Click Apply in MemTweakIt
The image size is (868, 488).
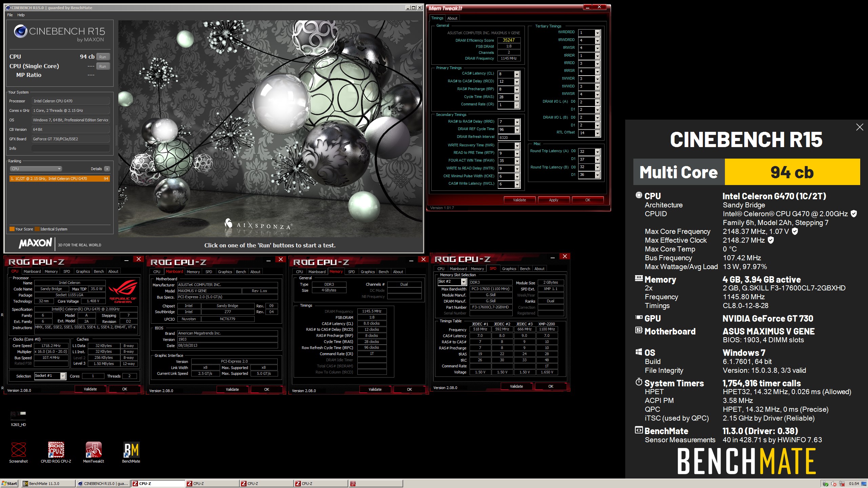[x=553, y=200]
